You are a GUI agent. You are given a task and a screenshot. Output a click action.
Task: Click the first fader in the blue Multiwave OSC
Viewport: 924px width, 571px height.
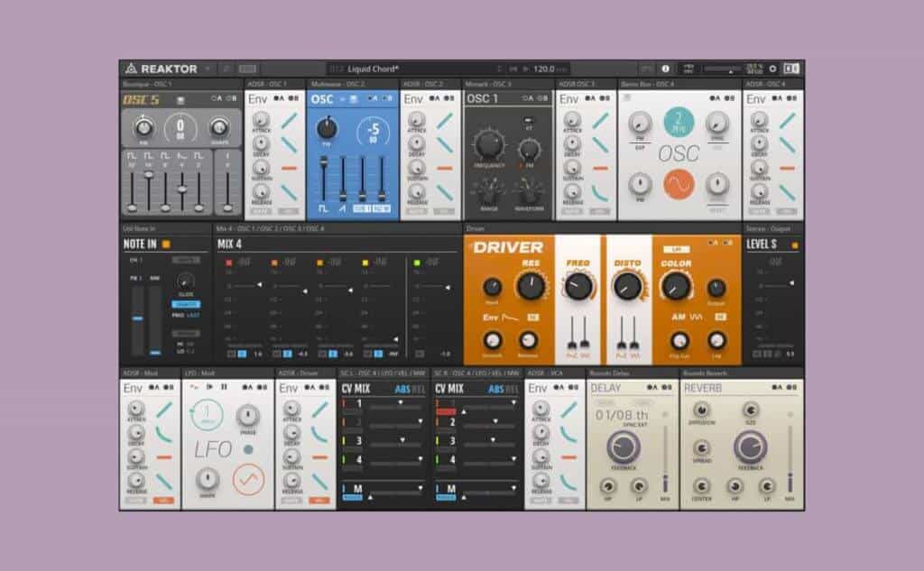(324, 179)
